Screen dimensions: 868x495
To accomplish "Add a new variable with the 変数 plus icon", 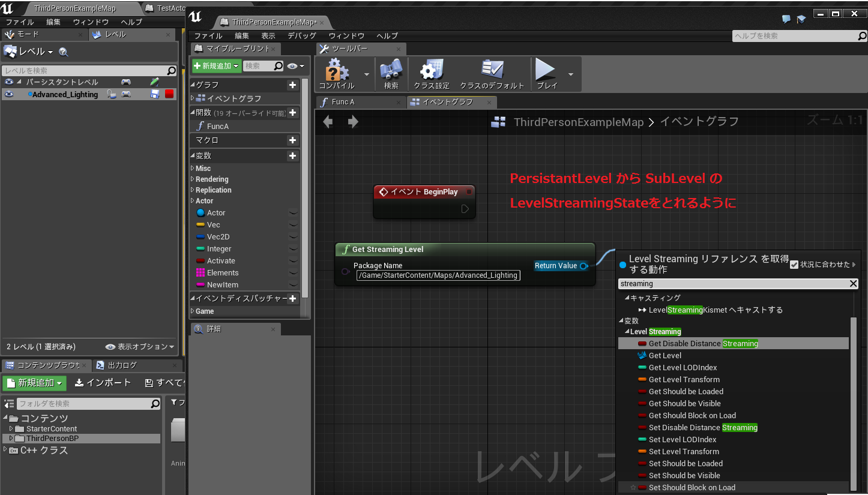I will (292, 156).
